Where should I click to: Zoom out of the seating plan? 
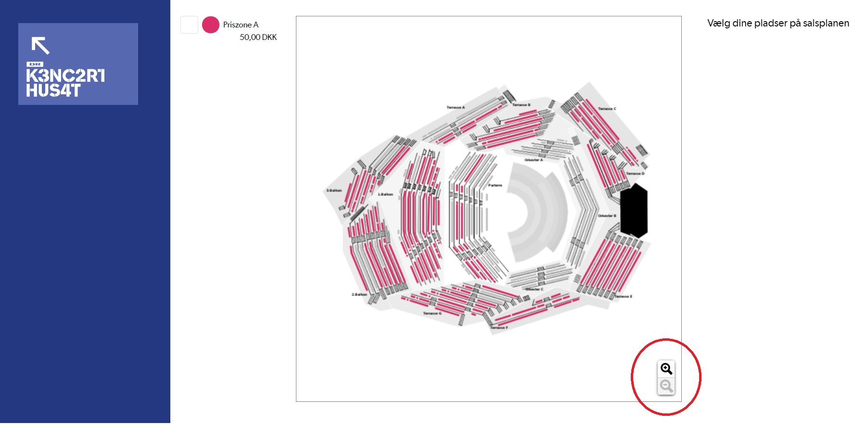(666, 386)
